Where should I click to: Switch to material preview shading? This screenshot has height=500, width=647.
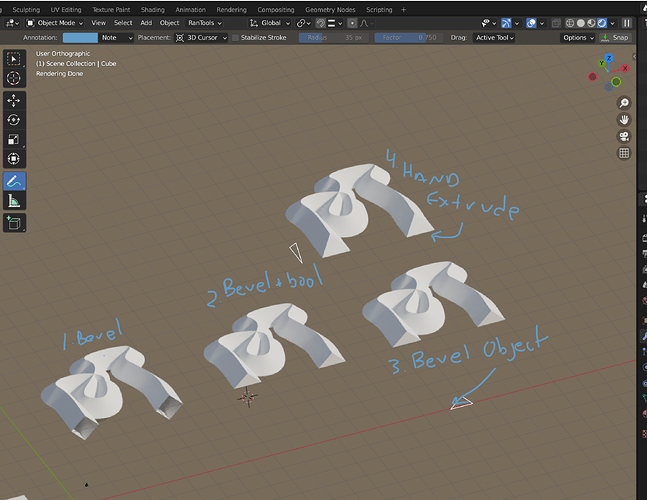(591, 23)
